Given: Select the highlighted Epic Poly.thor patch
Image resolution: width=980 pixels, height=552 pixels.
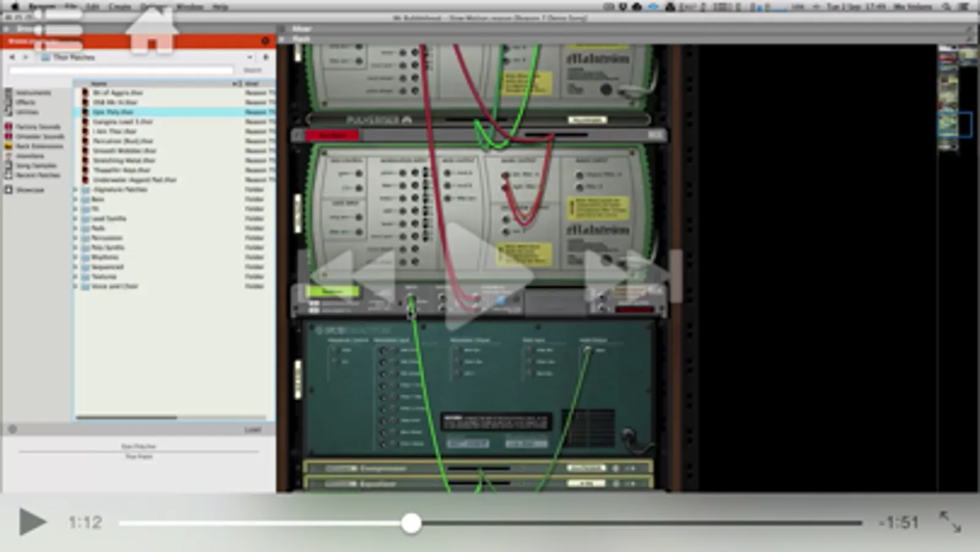Looking at the screenshot, I should [175, 112].
